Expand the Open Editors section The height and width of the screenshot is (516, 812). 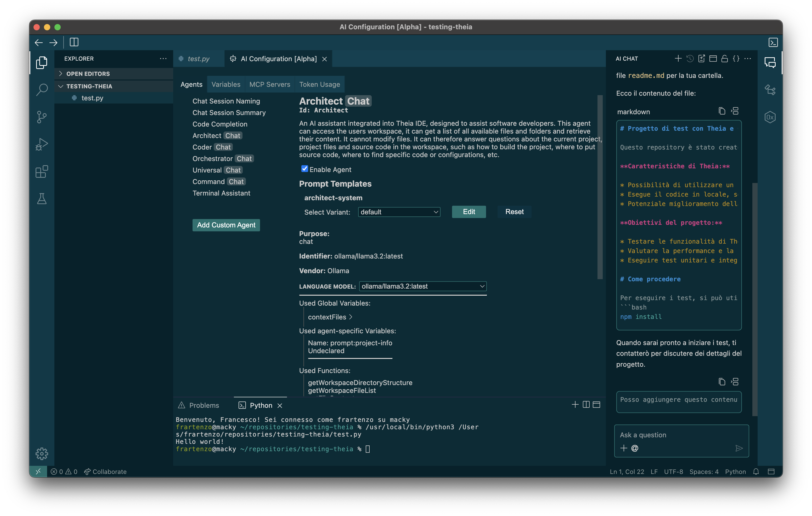click(114, 74)
